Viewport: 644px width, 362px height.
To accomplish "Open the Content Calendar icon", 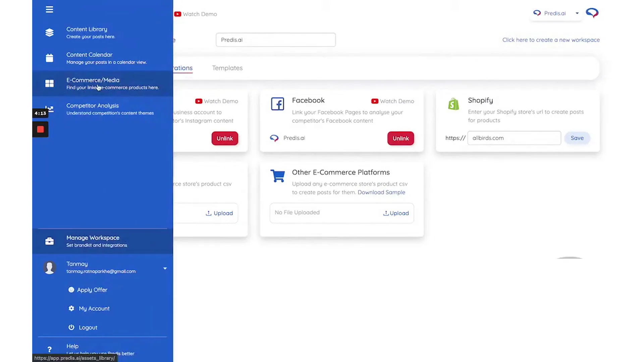I will pyautogui.click(x=49, y=58).
